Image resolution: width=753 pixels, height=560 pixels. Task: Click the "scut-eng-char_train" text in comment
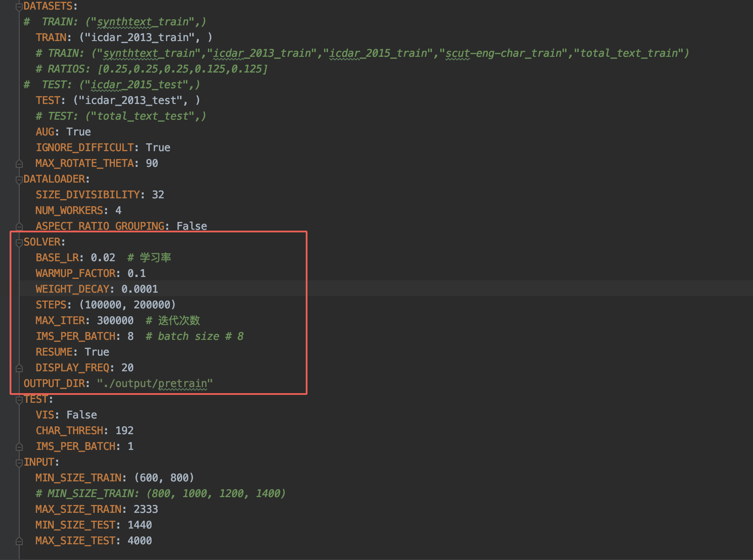[503, 53]
